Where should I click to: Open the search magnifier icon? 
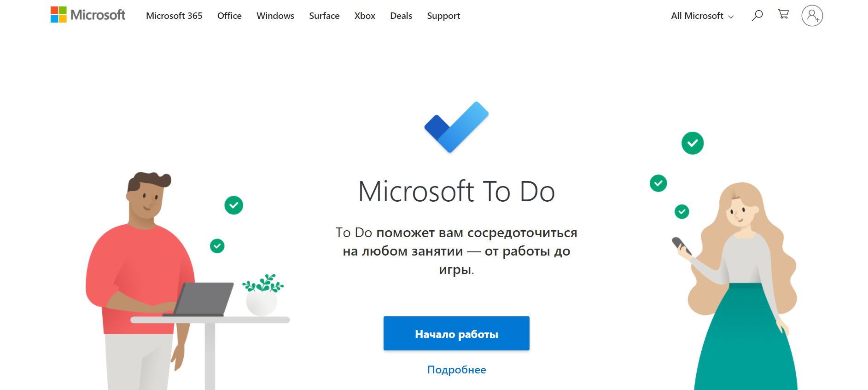coord(757,16)
